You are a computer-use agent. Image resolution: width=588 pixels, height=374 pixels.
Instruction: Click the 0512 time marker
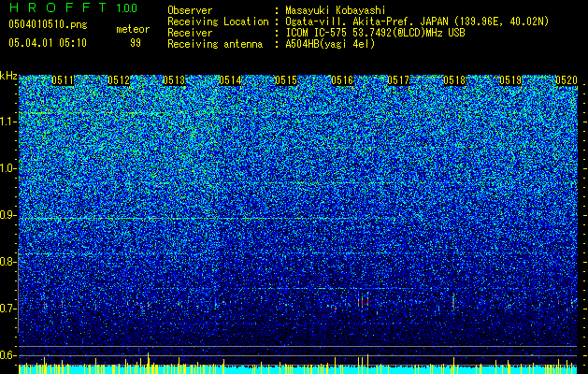119,80
